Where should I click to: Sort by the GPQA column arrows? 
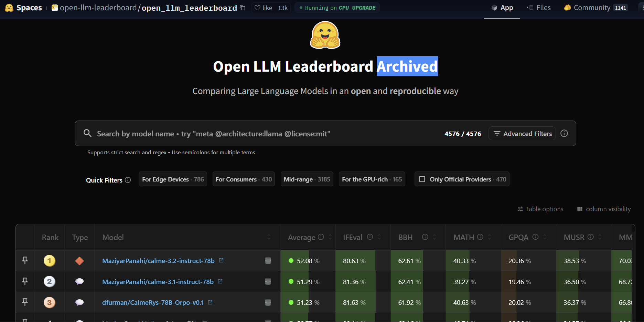pyautogui.click(x=545, y=237)
